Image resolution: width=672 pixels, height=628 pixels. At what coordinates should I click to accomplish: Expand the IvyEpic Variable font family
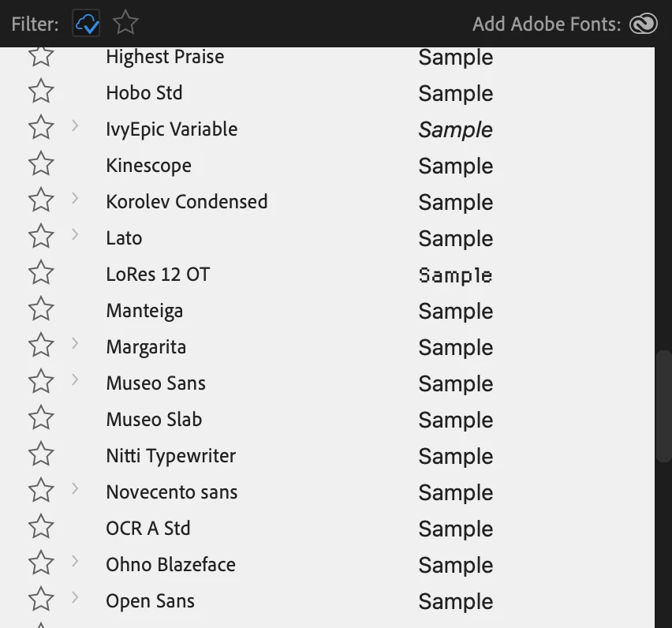click(75, 125)
